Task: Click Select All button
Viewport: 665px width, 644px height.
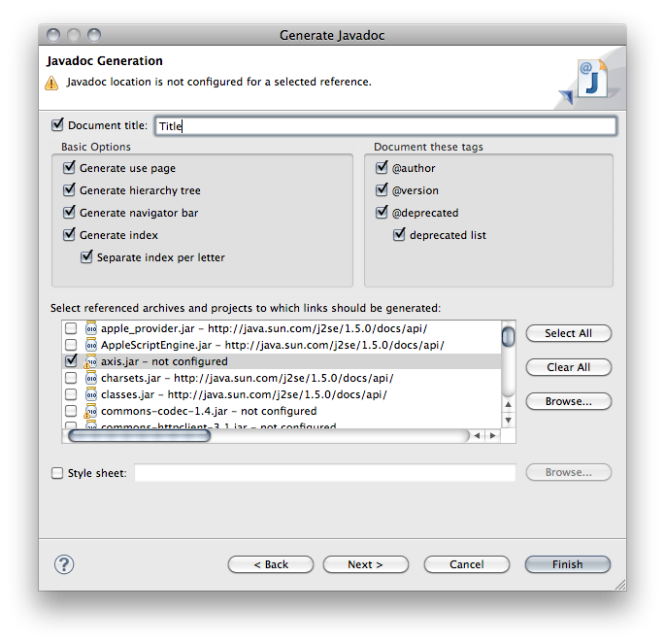Action: coord(568,333)
